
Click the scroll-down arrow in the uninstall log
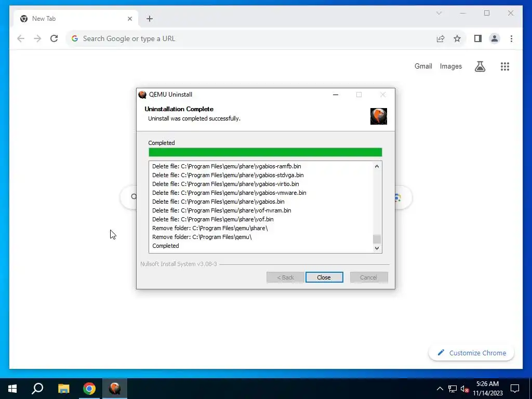377,248
